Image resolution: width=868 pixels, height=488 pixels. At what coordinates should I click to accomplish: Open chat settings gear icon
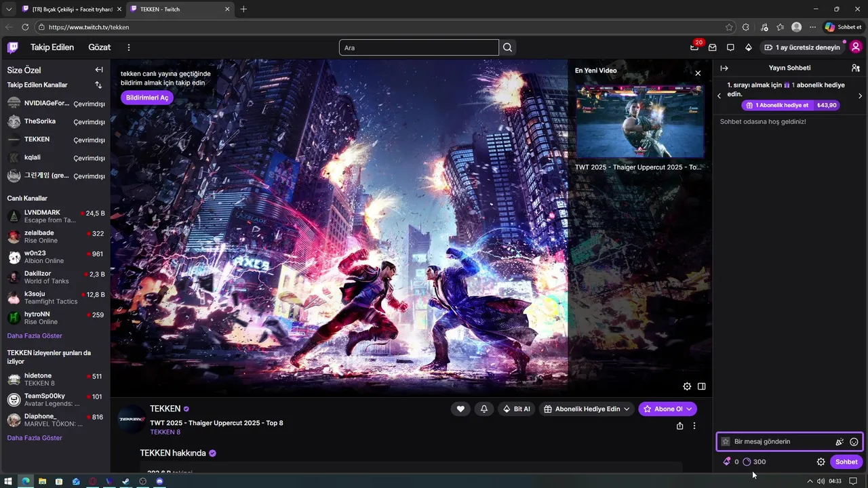[x=821, y=462]
